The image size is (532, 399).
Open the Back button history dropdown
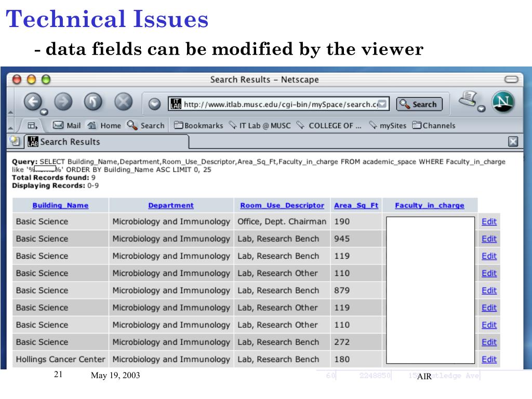tap(44, 112)
